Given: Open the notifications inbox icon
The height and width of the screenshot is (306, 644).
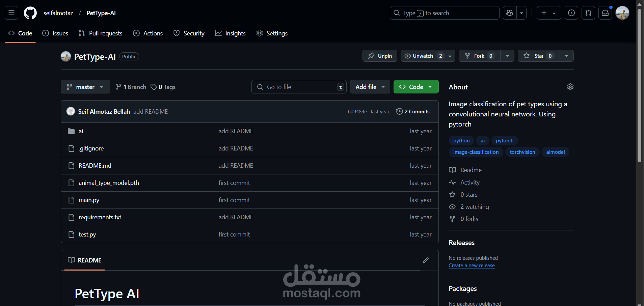Looking at the screenshot, I should [x=605, y=13].
